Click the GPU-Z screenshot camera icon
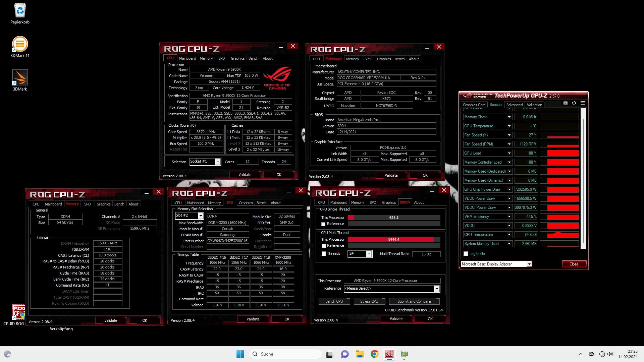Viewport: 644px width, 362px height. pos(566,103)
